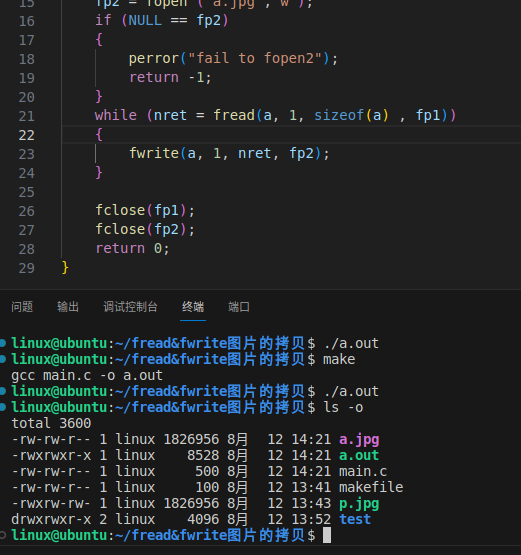Click line number 19 in the gutter
The image size is (521, 555).
pyautogui.click(x=27, y=78)
